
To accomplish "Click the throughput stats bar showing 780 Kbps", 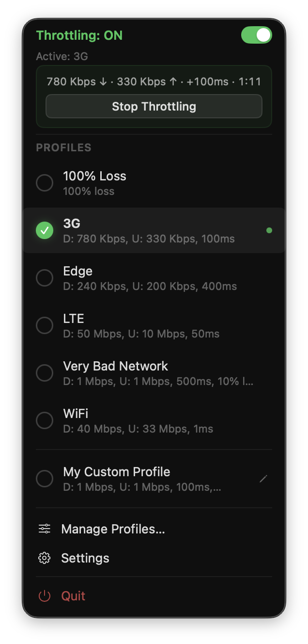I will click(x=154, y=81).
